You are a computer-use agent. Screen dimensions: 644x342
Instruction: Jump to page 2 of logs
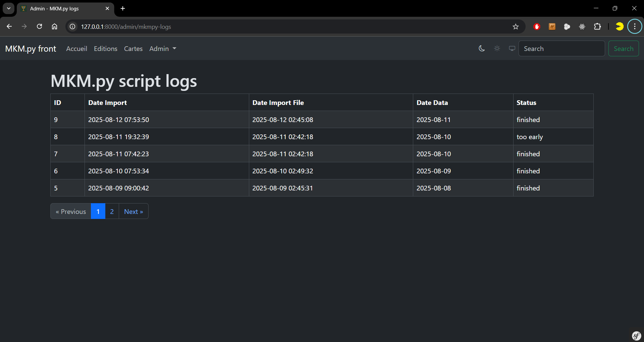[112, 212]
